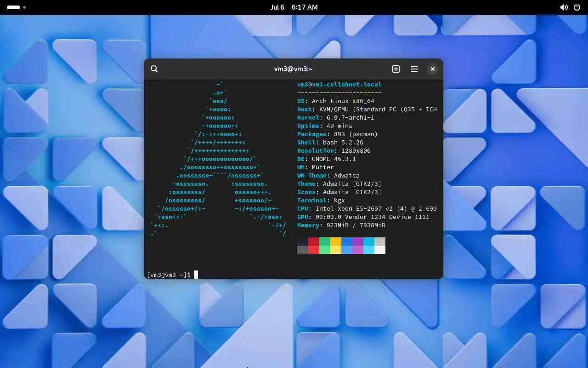This screenshot has width=588, height=368.
Task: Click the GPU: 00:03.0 Vendor 1234 line
Action: [363, 217]
